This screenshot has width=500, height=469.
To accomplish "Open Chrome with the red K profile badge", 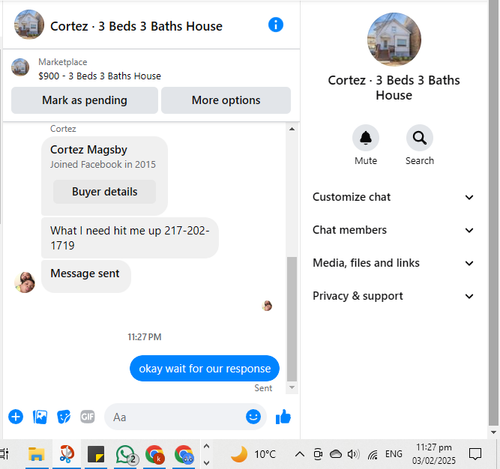I will (154, 454).
